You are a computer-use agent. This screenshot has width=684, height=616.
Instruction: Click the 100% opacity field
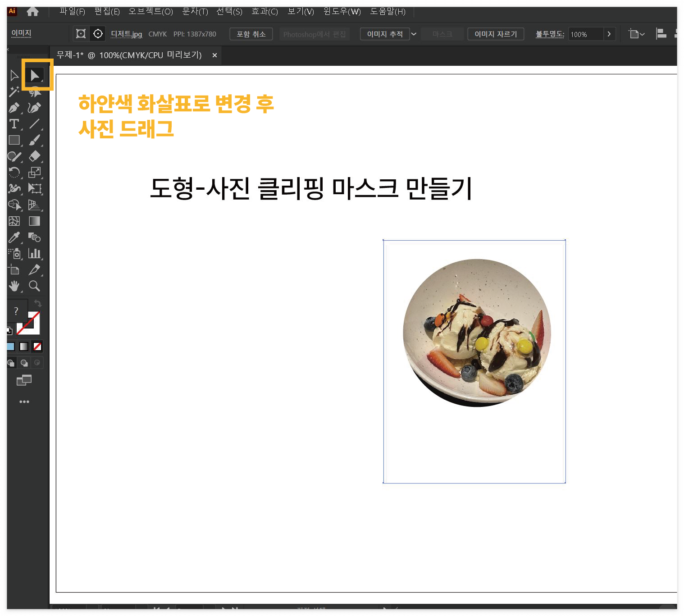click(x=586, y=34)
